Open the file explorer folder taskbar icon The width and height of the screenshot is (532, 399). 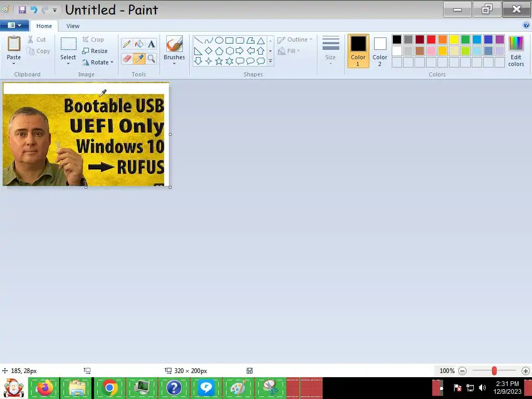(x=77, y=388)
